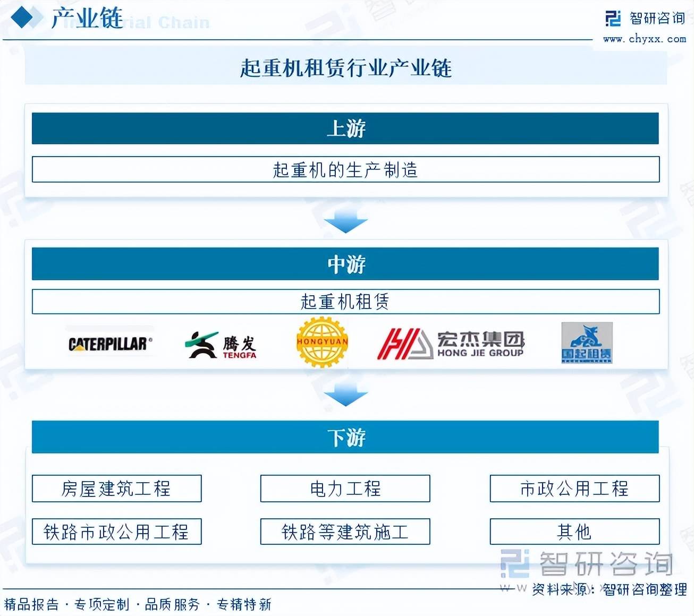This screenshot has width=694, height=616.
Task: Open the www.chyxx.com website link
Action: [644, 39]
